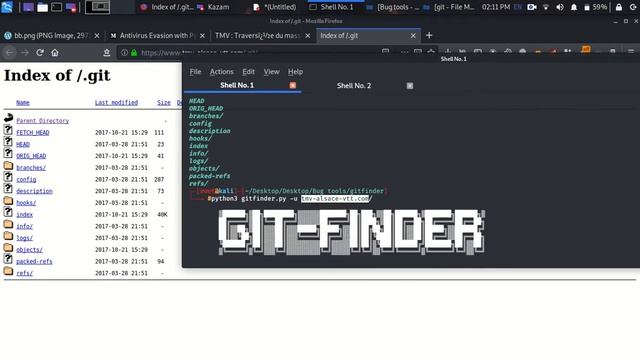Sort listing by Name column

pos(23,102)
